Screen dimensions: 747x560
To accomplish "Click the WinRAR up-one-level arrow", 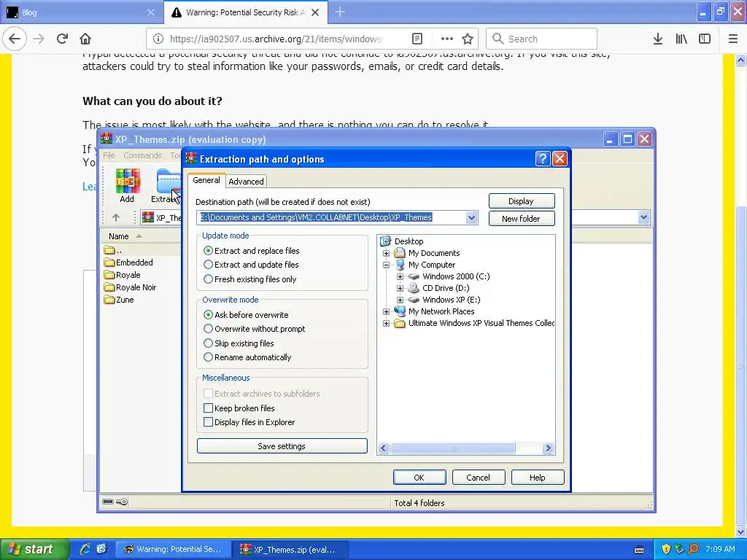I will (116, 217).
